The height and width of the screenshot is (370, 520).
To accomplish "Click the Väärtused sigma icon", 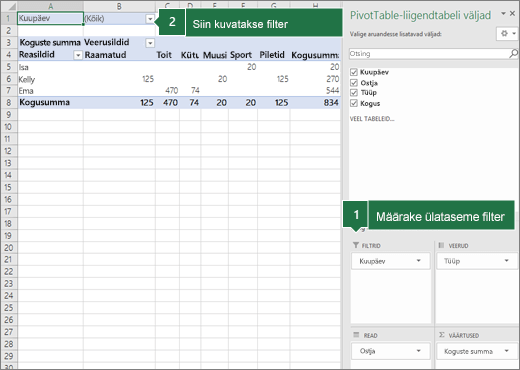I will [442, 335].
